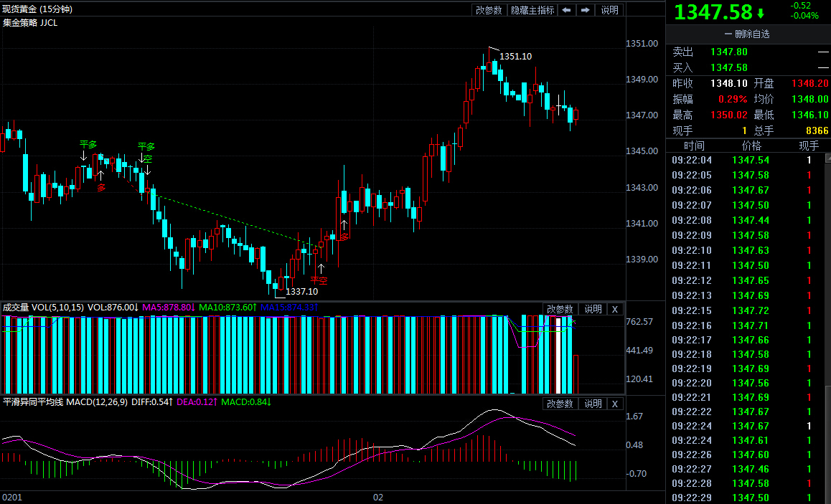
Task: Select the 09:22:10 tick row
Action: (745, 250)
